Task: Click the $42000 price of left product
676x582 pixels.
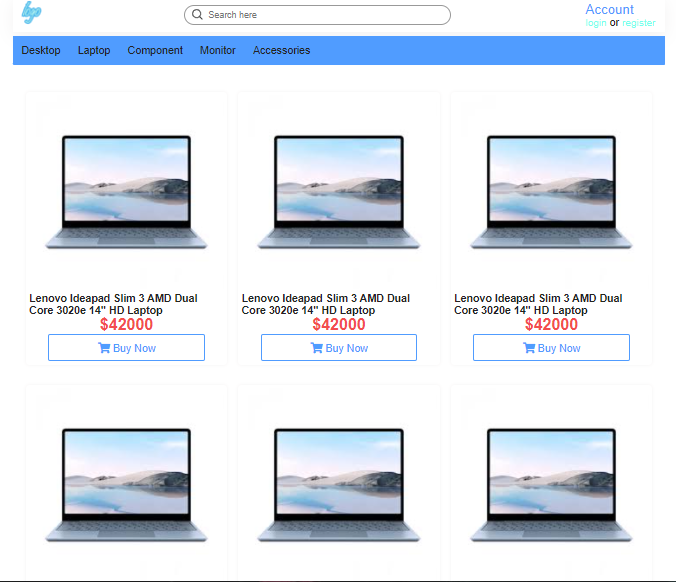Action: [x=126, y=324]
